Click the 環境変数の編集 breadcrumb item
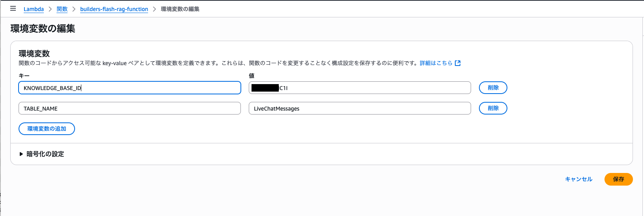 point(180,9)
